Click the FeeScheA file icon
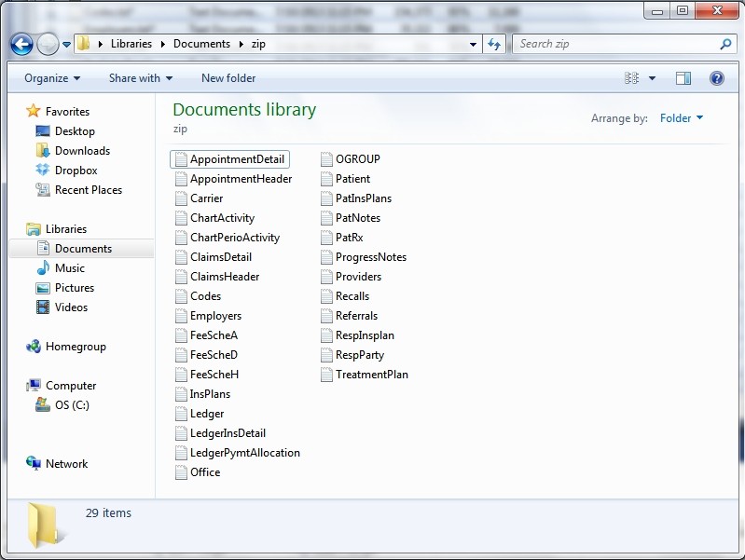Screen dimensions: 745x560 coord(181,335)
